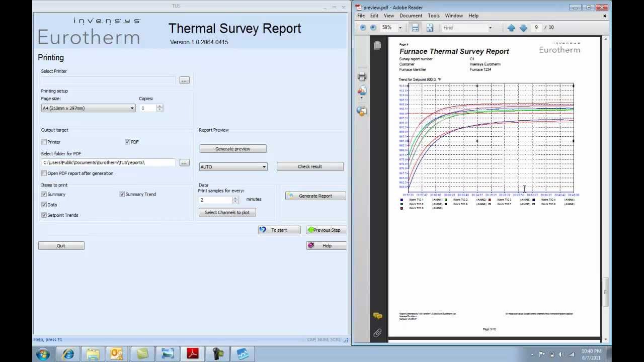Image resolution: width=644 pixels, height=362 pixels.
Task: Switch to Adobe Reader taskbar icon
Action: tap(193, 354)
